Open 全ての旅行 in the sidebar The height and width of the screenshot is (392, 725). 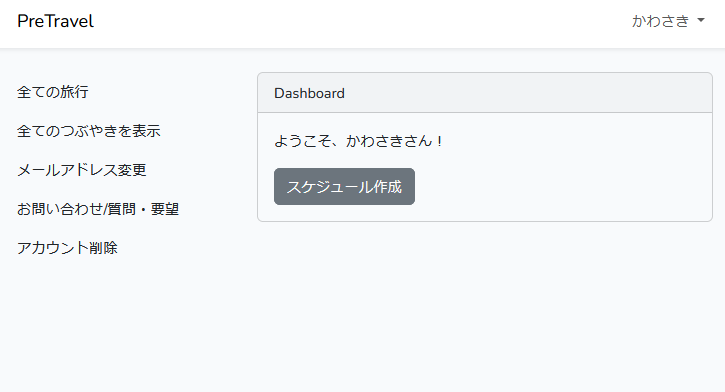click(53, 92)
